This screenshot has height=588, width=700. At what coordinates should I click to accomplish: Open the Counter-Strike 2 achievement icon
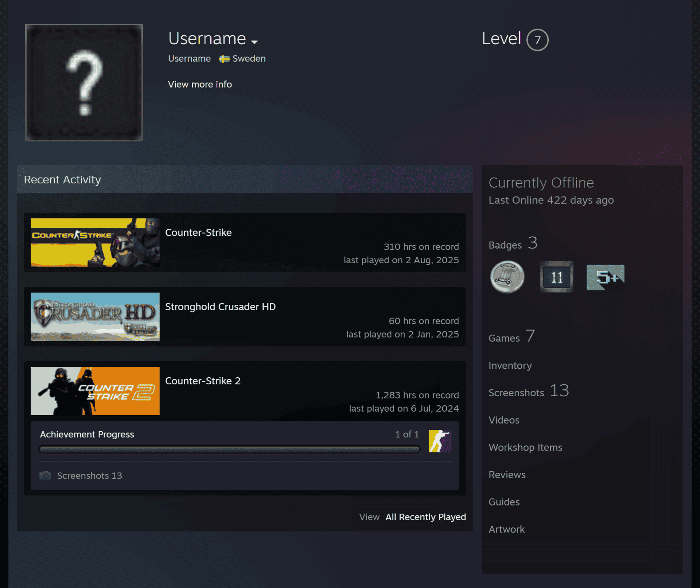pyautogui.click(x=440, y=441)
